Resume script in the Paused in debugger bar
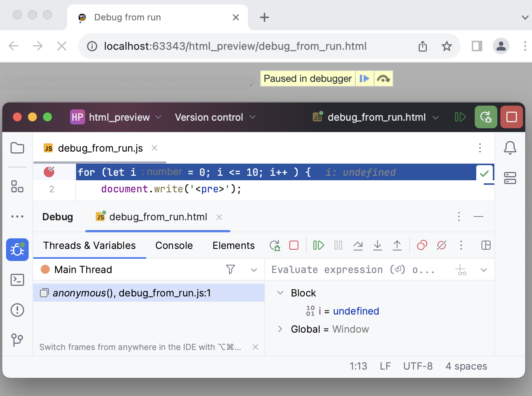532x396 pixels. 364,78
